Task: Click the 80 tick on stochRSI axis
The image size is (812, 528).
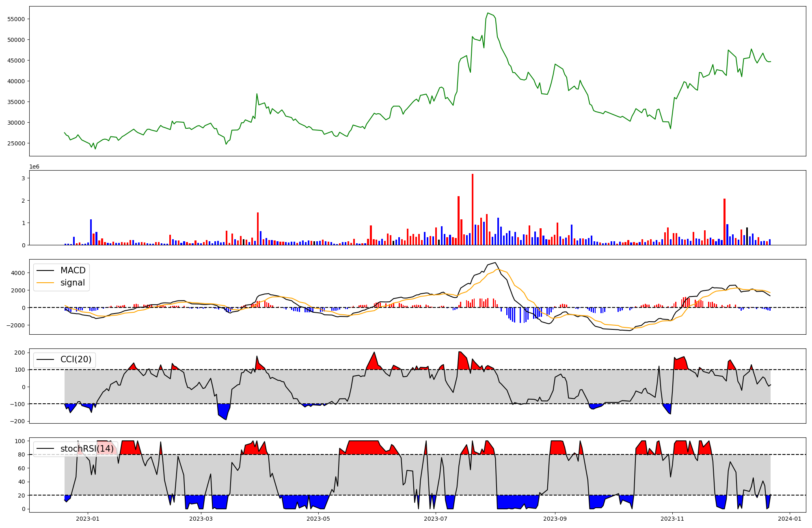Action: (22, 455)
